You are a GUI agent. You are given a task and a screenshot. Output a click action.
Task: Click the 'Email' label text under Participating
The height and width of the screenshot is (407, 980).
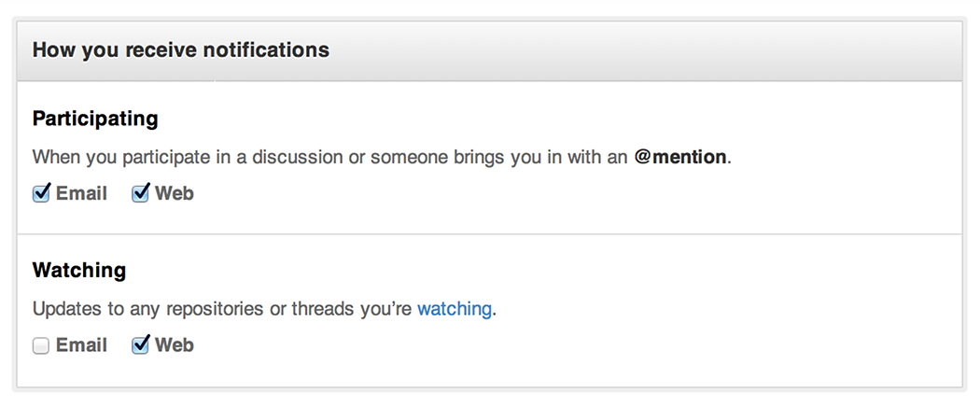81,194
